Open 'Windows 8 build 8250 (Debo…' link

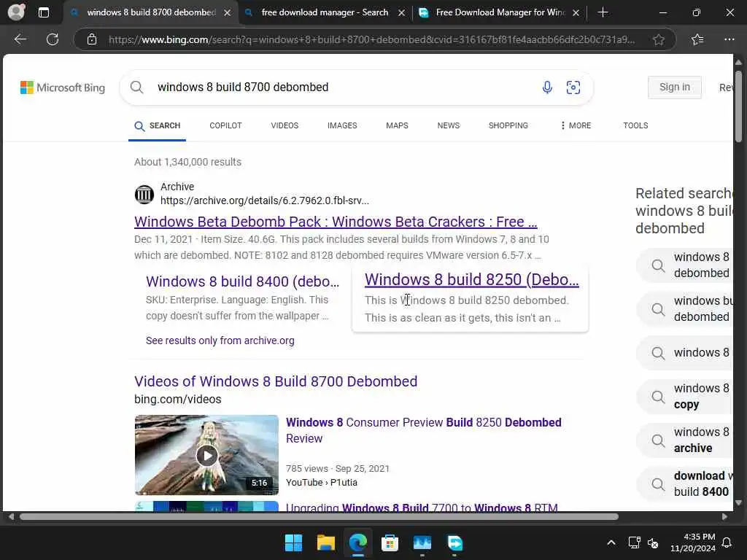(472, 279)
